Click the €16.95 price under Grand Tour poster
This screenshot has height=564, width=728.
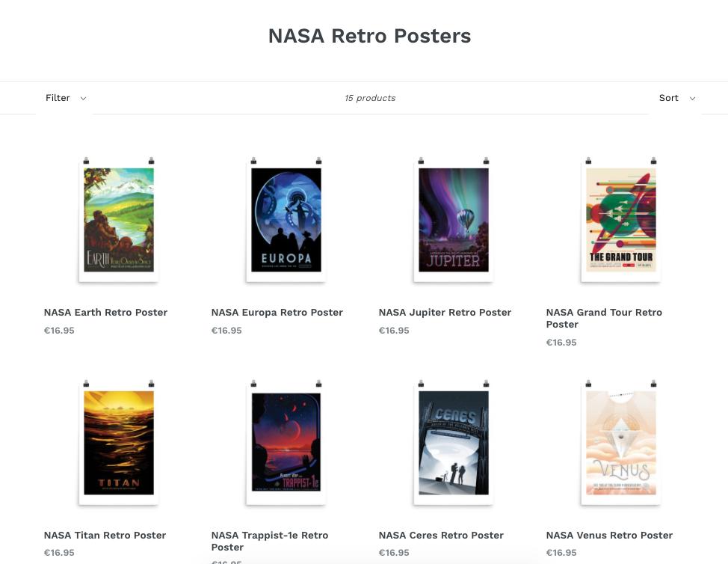(561, 343)
